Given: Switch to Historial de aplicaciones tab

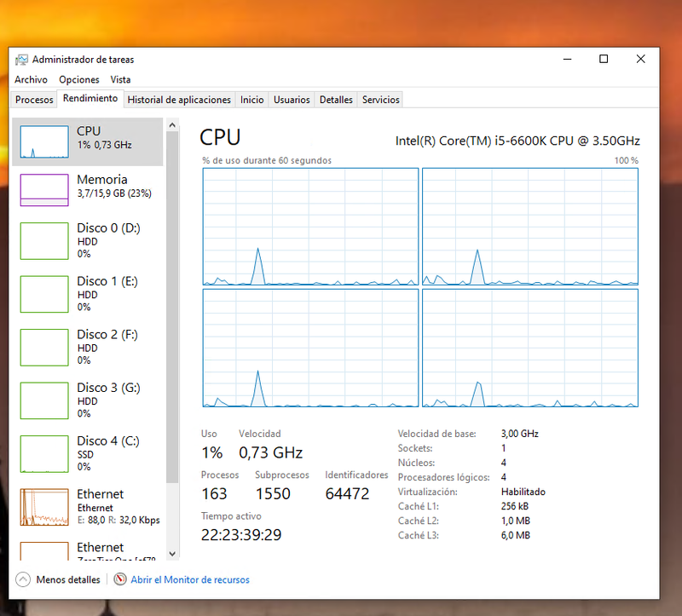Looking at the screenshot, I should [179, 100].
